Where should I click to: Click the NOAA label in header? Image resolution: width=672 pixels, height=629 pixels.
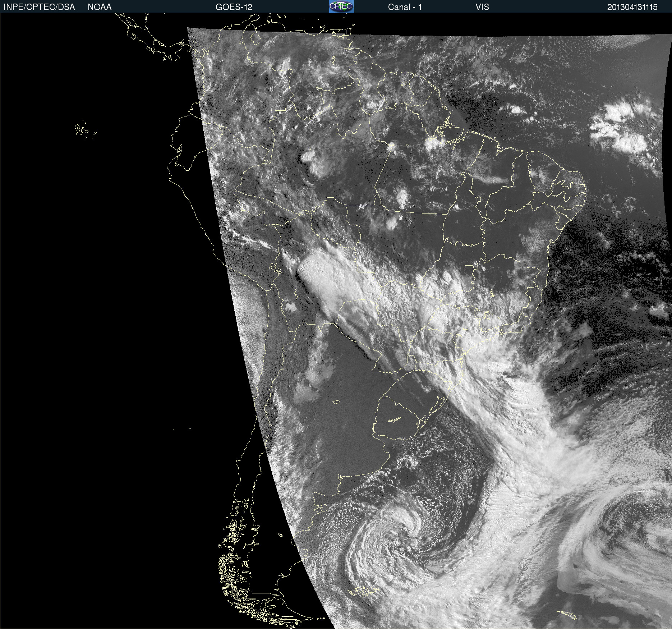click(x=100, y=7)
